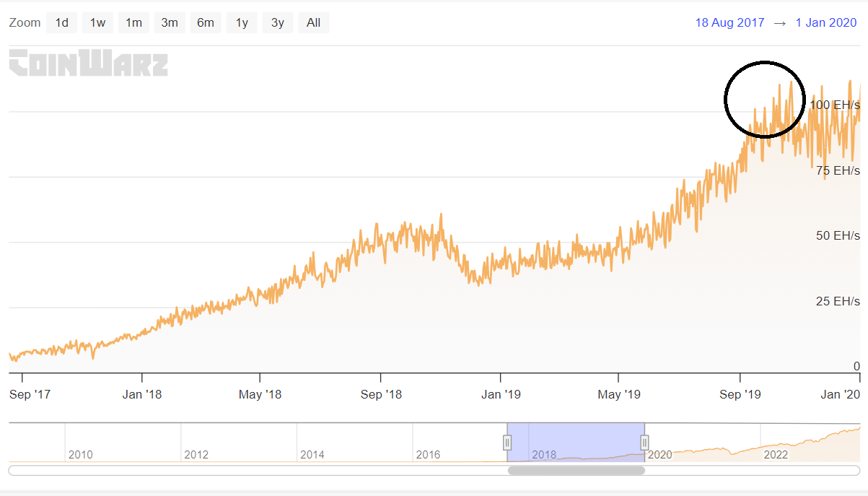Viewport: 868px width, 496px height.
Task: Click the 18 Aug 2017 start date
Action: click(x=729, y=22)
